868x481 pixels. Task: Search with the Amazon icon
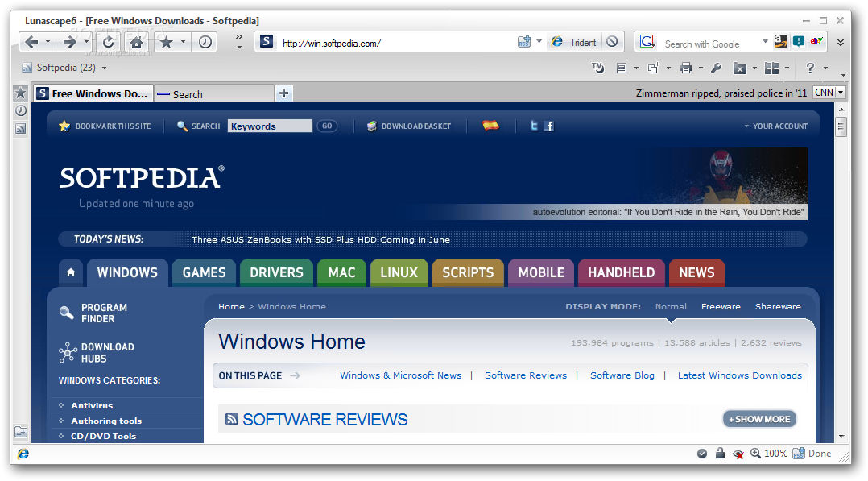click(780, 41)
